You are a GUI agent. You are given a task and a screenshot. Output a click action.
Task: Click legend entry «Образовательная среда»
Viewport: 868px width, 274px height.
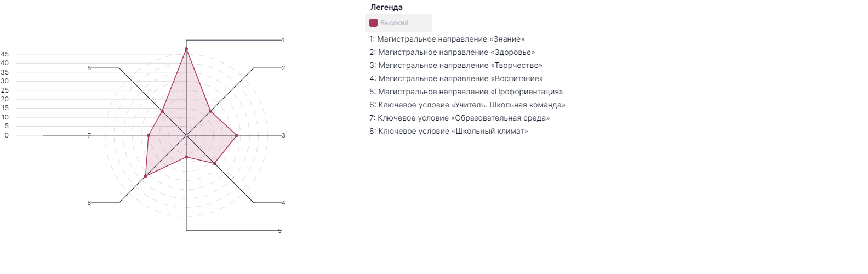tap(459, 118)
